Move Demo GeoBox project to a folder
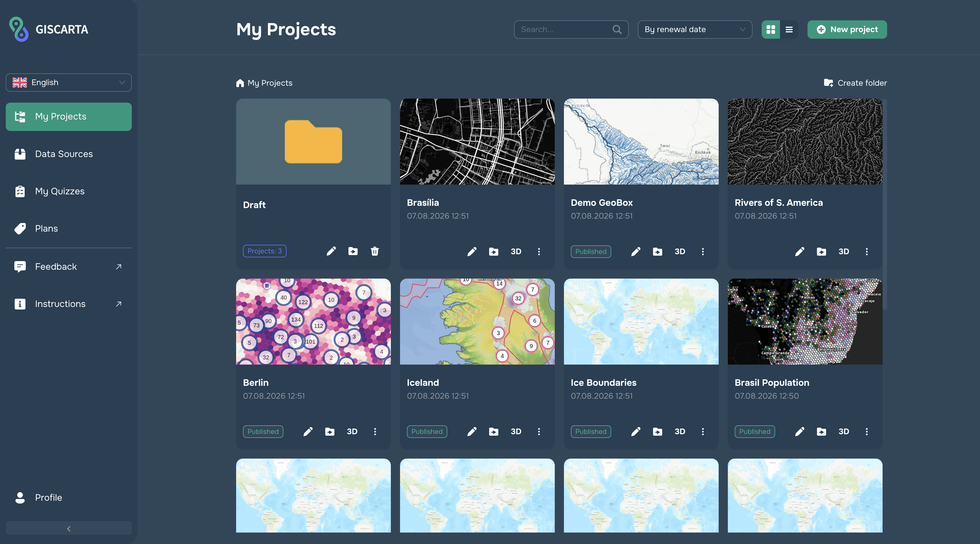This screenshot has height=544, width=980. [658, 251]
